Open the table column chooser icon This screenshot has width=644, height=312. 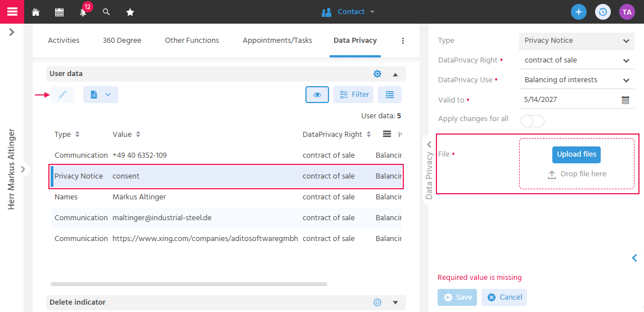[386, 134]
